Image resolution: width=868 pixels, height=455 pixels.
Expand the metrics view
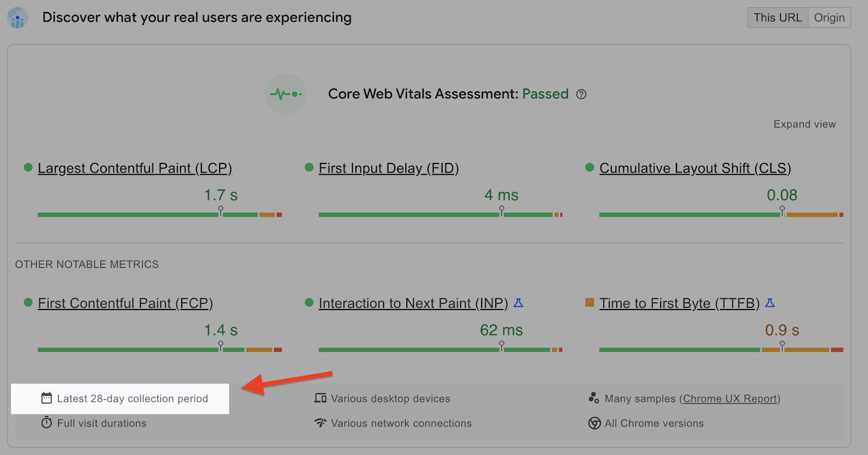coord(804,124)
